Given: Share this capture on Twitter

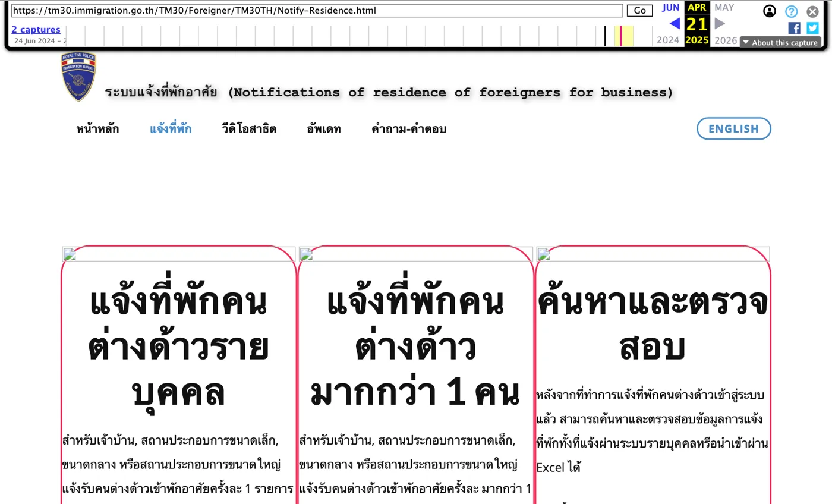Looking at the screenshot, I should tap(812, 28).
